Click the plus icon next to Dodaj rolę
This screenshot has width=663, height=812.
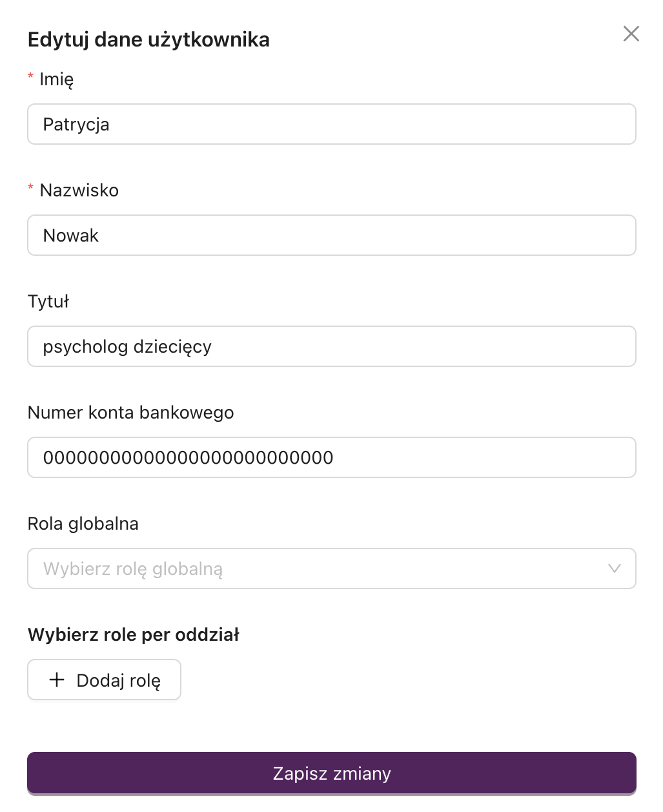pos(57,680)
